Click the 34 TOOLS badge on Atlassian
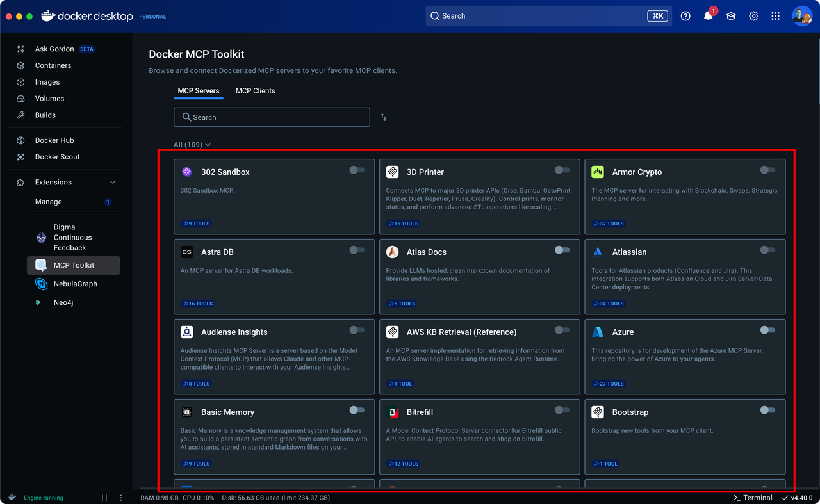The width and height of the screenshot is (820, 504). coord(609,304)
